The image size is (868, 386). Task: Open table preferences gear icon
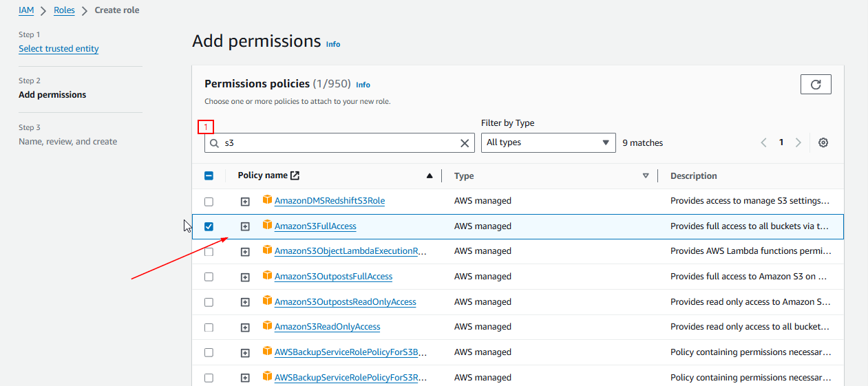pos(823,142)
